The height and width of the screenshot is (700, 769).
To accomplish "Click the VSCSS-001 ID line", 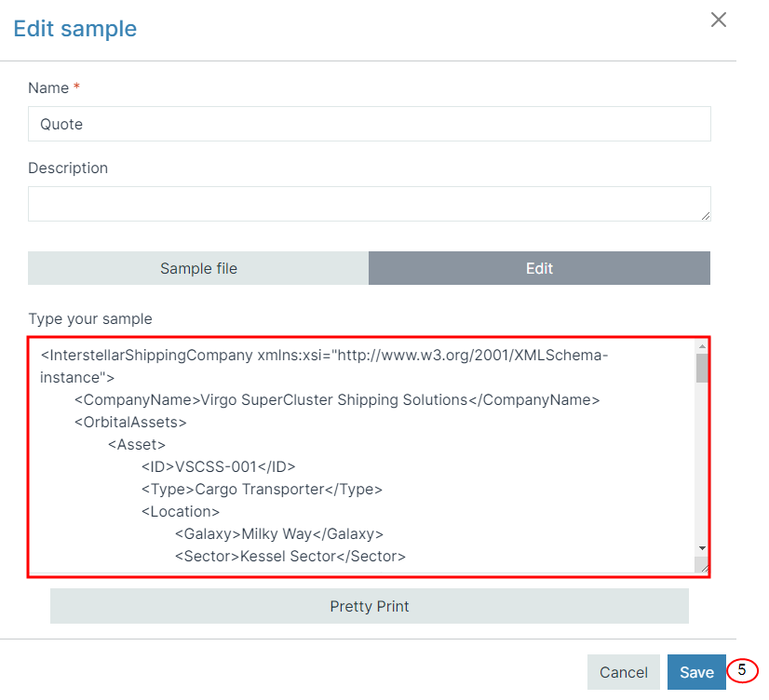I will point(218,466).
